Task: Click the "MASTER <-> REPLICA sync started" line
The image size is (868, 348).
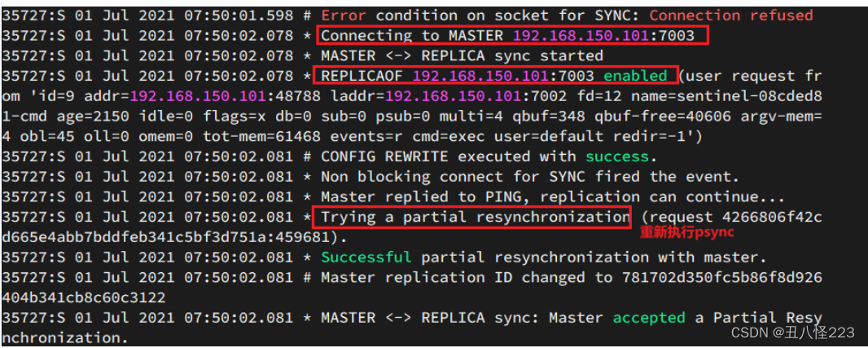Action: (462, 56)
